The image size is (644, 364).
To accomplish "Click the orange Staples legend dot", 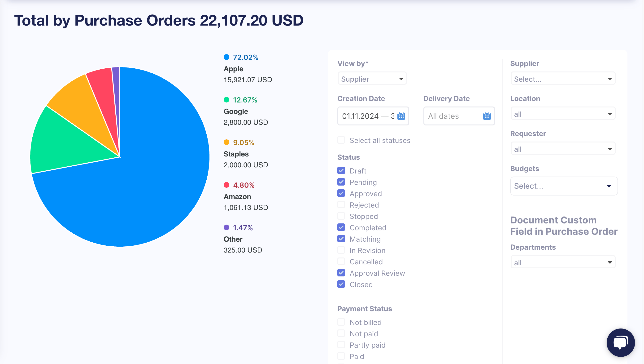I will point(226,142).
